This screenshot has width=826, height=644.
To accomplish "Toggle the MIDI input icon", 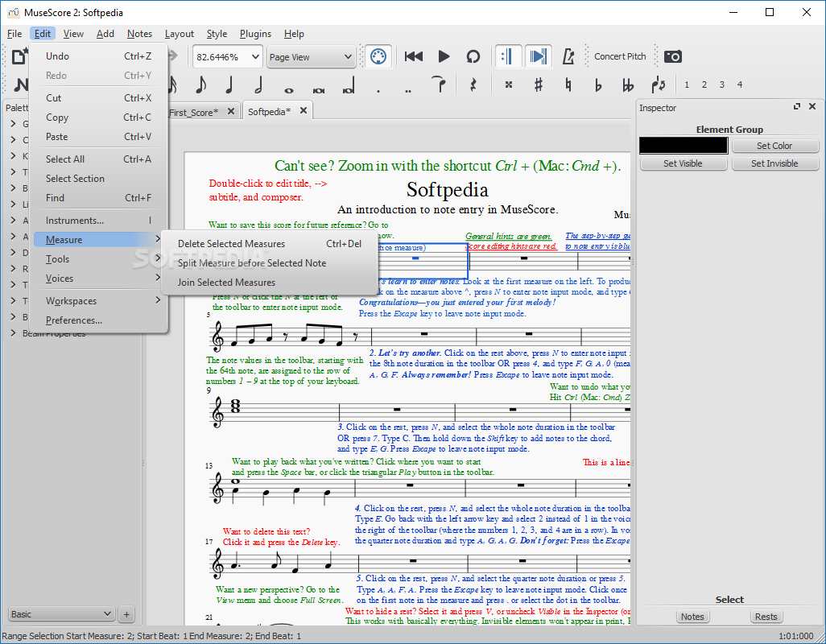I will click(x=378, y=56).
